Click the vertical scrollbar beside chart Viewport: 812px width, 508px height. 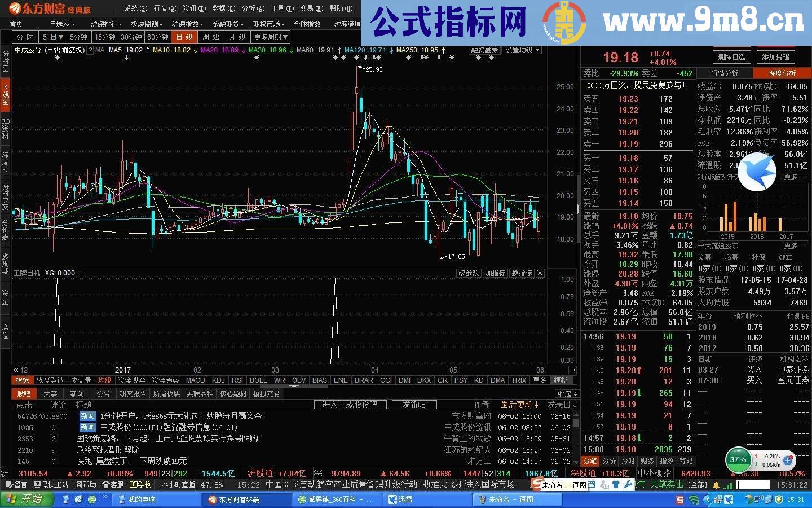tap(579, 209)
